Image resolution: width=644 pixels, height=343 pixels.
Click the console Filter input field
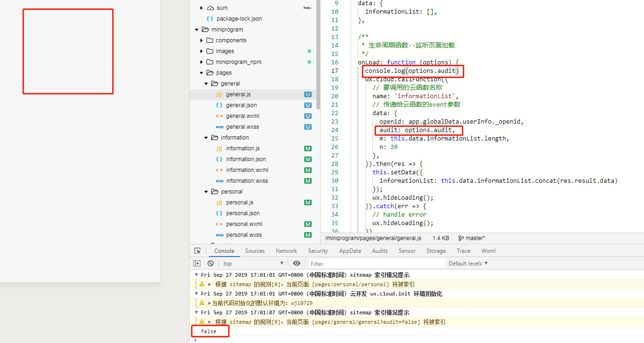click(x=376, y=264)
